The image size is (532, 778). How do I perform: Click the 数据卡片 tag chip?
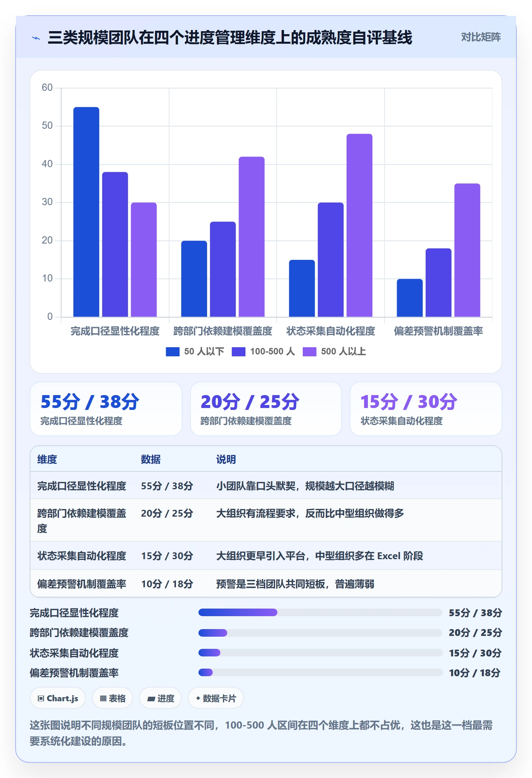(216, 698)
